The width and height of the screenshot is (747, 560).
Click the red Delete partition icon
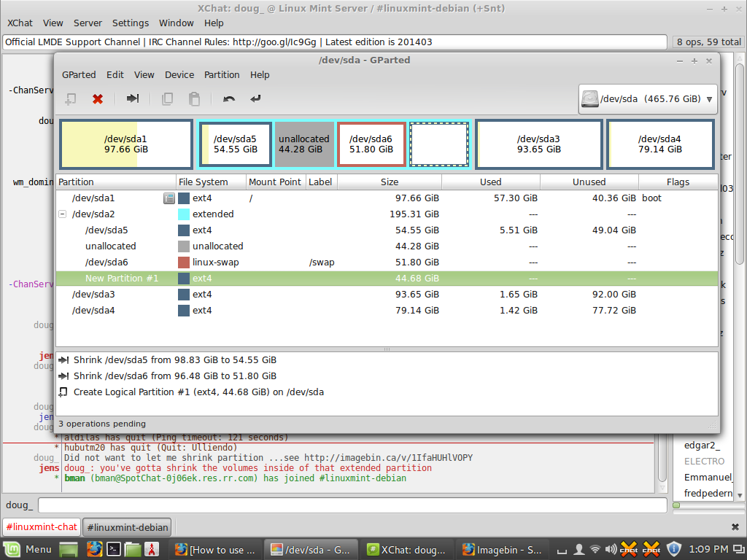coord(98,99)
